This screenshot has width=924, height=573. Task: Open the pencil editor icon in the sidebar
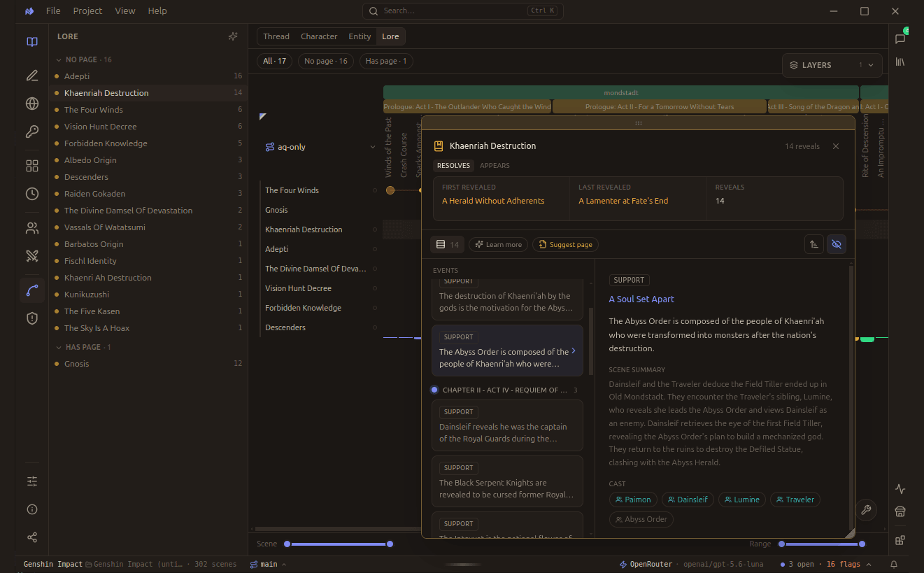point(32,76)
